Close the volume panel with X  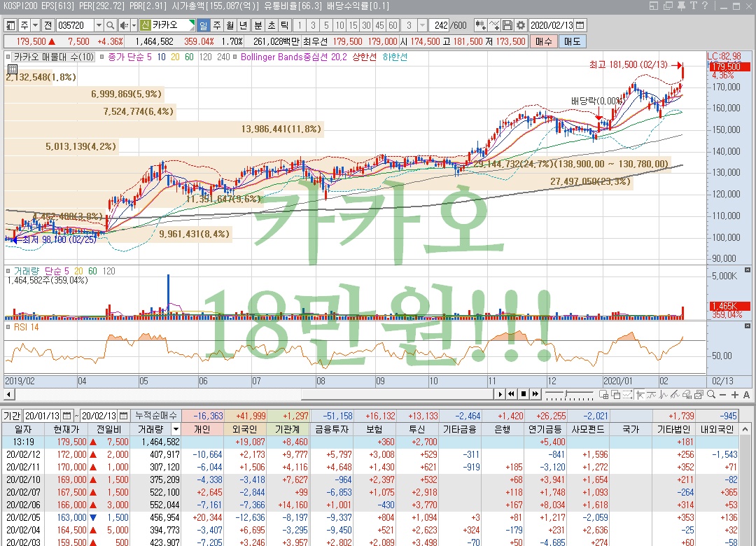(x=748, y=270)
